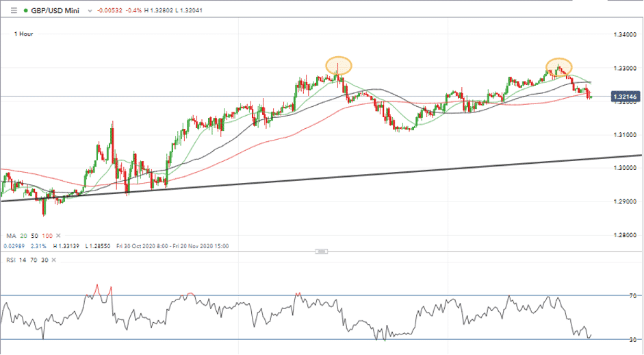Click the current price tag 1.32146

[625, 97]
